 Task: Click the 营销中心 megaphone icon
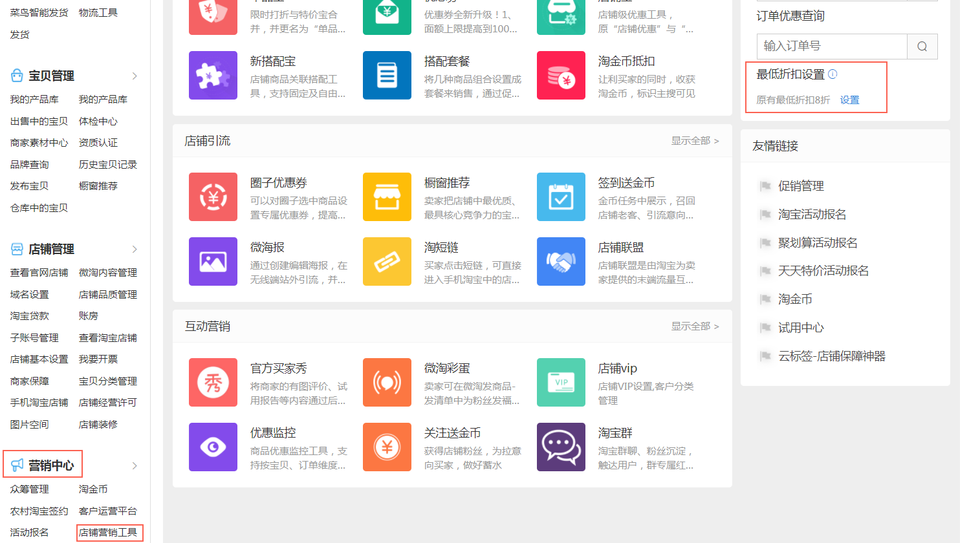pos(17,465)
